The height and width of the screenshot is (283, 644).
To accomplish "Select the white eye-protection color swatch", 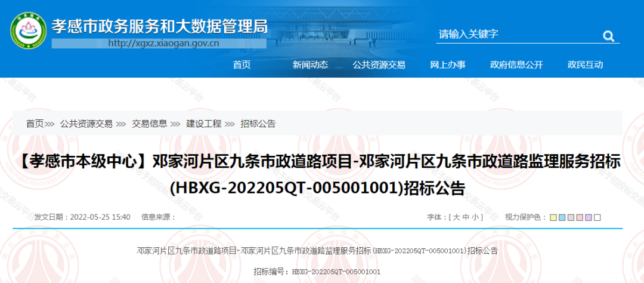I will (x=597, y=217).
